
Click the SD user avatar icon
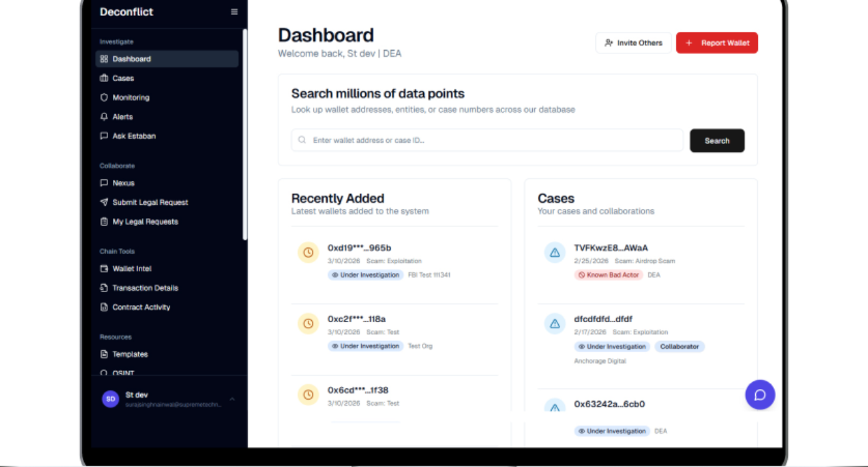(x=110, y=399)
